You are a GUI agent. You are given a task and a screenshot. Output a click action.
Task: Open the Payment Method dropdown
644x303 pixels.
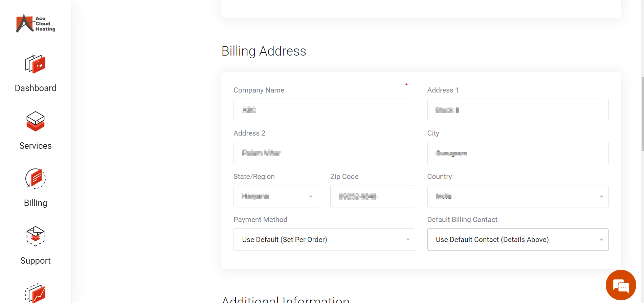pyautogui.click(x=324, y=240)
